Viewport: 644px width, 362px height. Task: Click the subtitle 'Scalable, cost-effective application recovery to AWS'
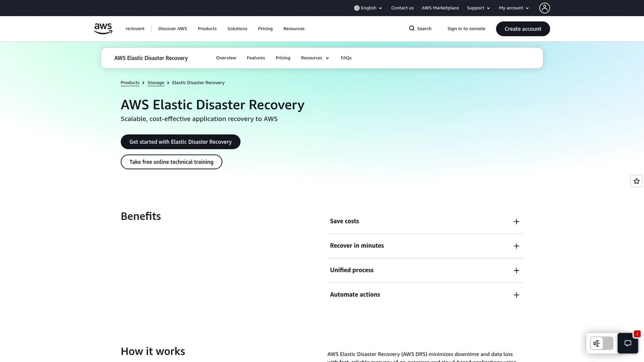[x=199, y=119]
